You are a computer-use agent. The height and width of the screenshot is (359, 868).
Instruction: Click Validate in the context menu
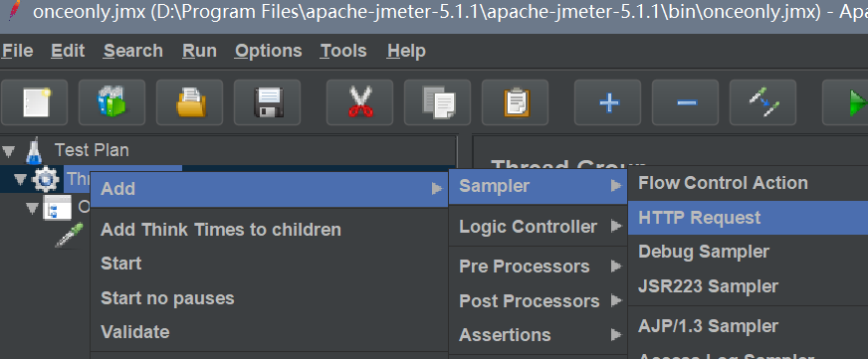pos(135,332)
